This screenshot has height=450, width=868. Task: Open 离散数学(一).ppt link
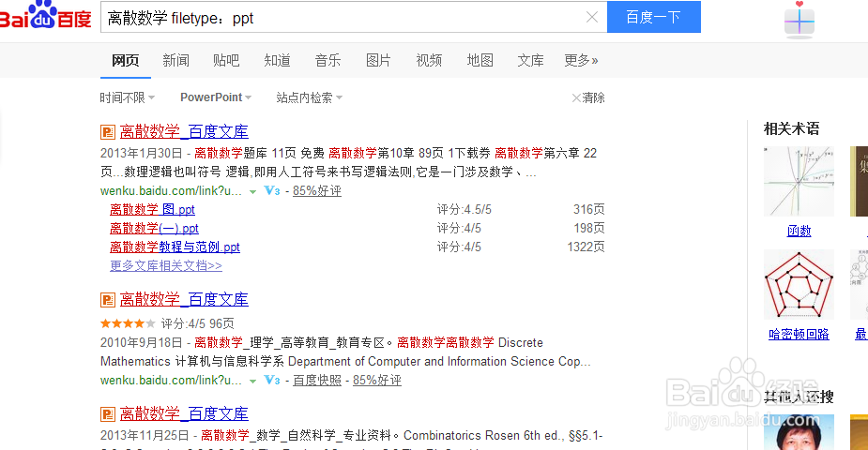[x=154, y=229]
